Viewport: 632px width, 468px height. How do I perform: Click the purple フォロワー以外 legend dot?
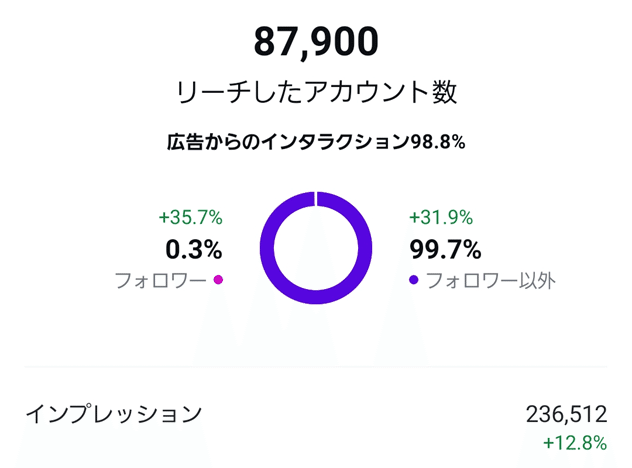(x=414, y=280)
